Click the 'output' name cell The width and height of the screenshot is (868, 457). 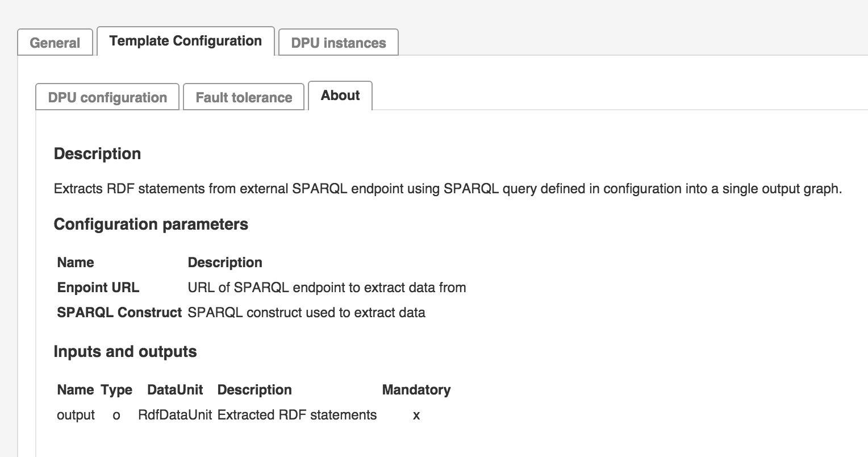point(76,414)
